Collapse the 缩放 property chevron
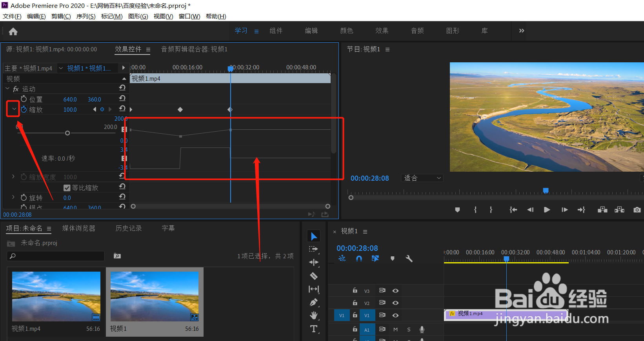Viewport: 644px width, 341px height. [14, 109]
